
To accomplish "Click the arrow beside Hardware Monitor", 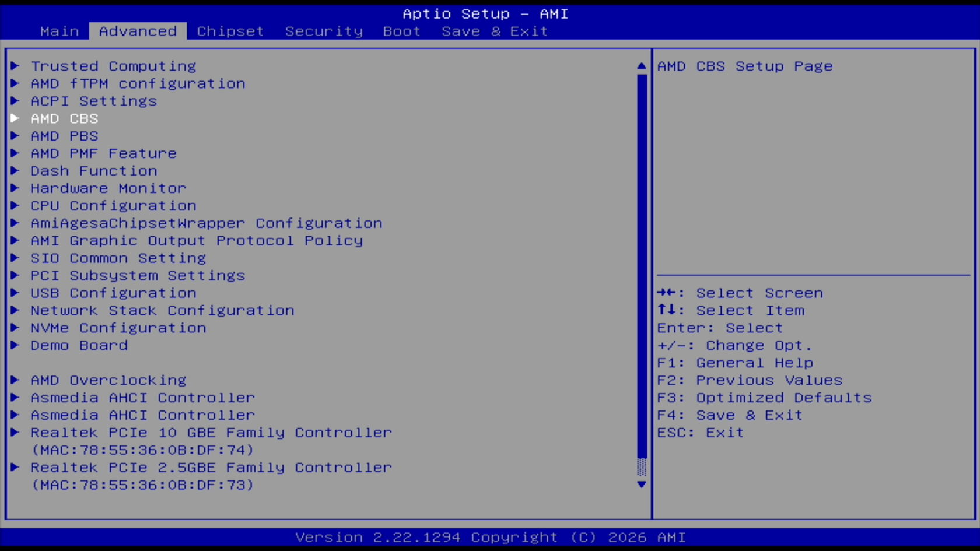I will 15,188.
